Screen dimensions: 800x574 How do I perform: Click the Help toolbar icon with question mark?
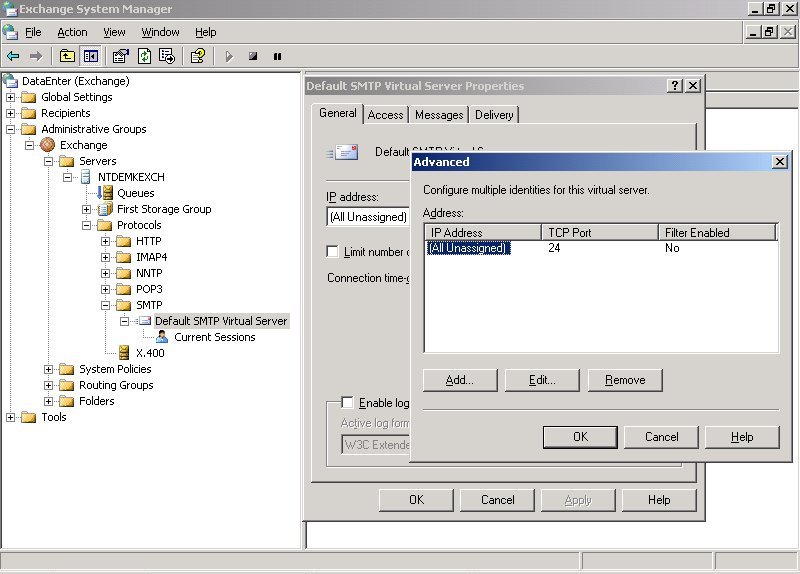click(198, 56)
